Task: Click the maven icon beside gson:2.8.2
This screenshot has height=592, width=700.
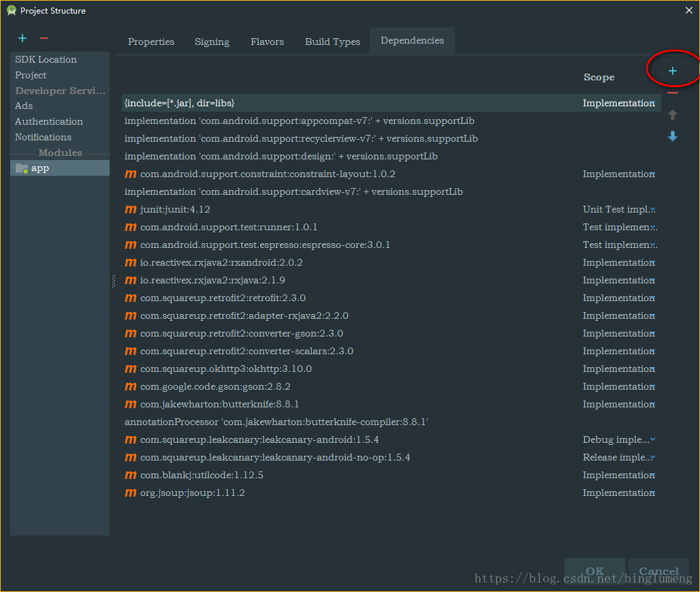Action: point(130,386)
